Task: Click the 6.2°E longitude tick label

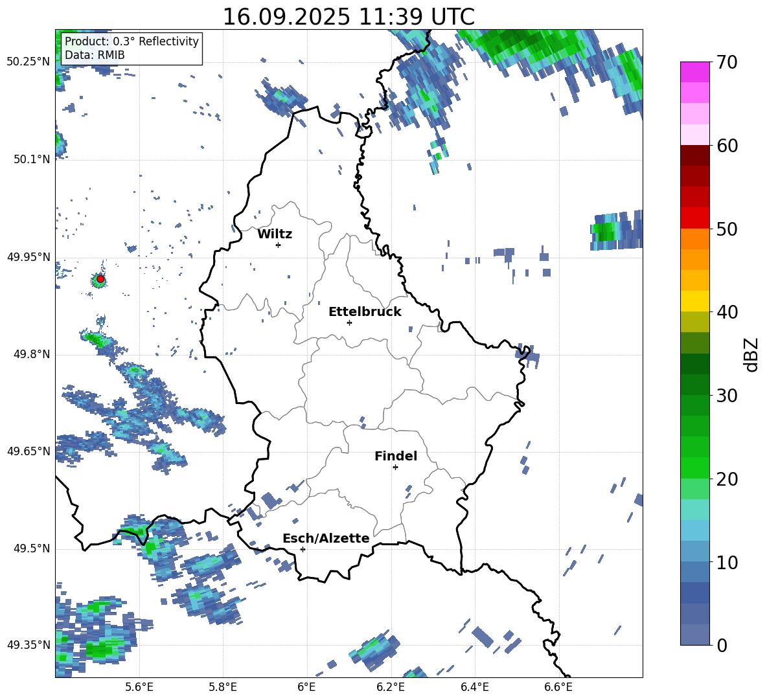Action: point(391,688)
